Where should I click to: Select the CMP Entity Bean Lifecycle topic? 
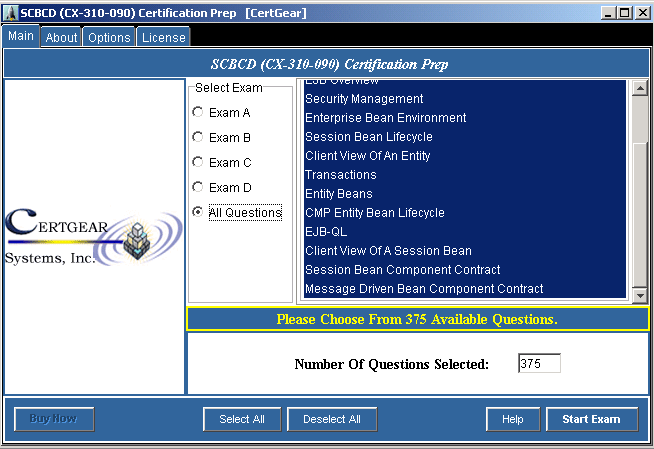(465, 213)
